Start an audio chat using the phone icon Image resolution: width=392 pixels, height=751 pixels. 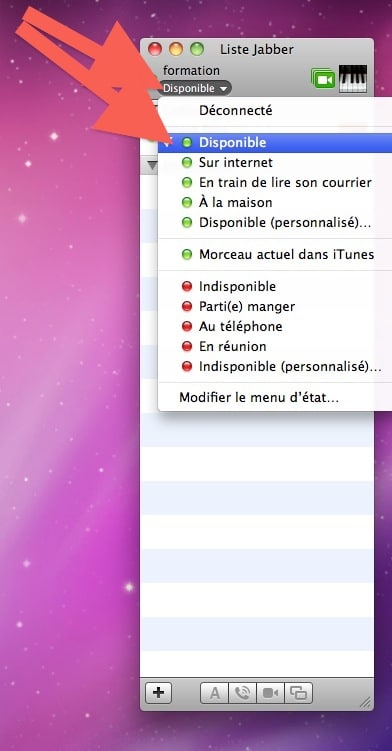[x=242, y=693]
